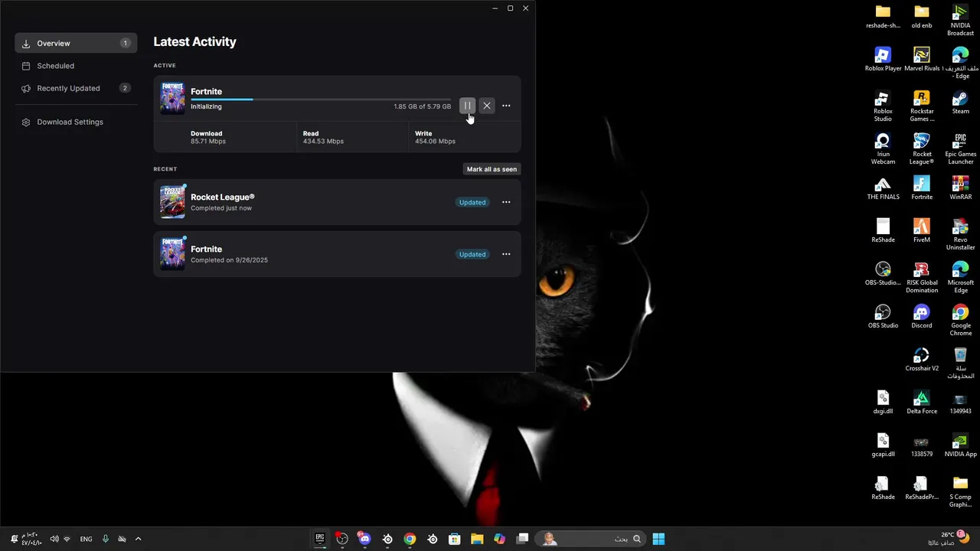Image resolution: width=980 pixels, height=551 pixels.
Task: Click the badge count 2 beside Recently Updated
Action: coord(125,88)
